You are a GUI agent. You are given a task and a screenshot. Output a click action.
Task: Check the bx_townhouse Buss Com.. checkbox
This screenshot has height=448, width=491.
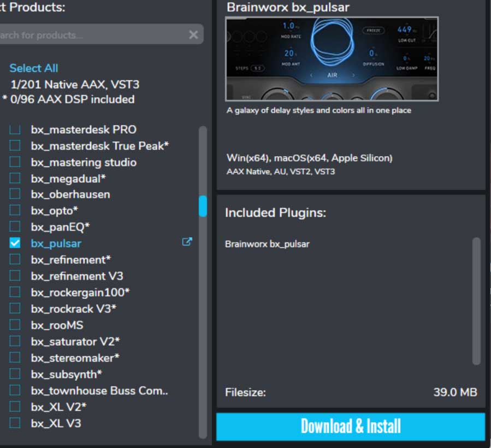click(15, 390)
